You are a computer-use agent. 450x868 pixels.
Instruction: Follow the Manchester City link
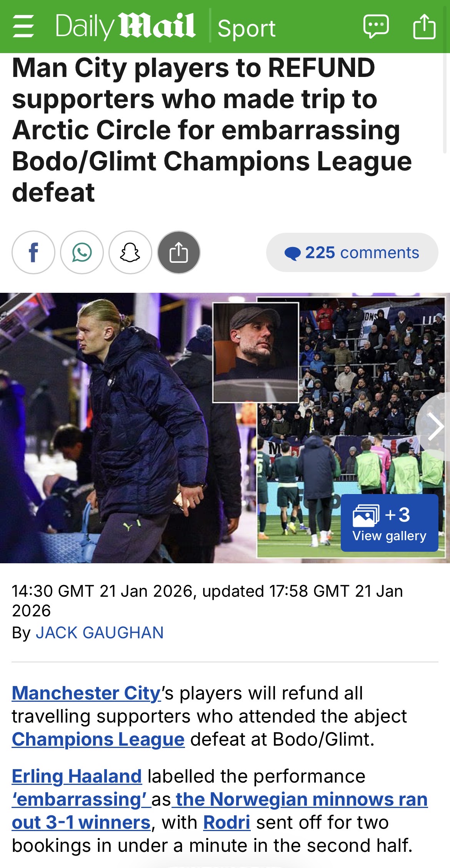[x=86, y=693]
